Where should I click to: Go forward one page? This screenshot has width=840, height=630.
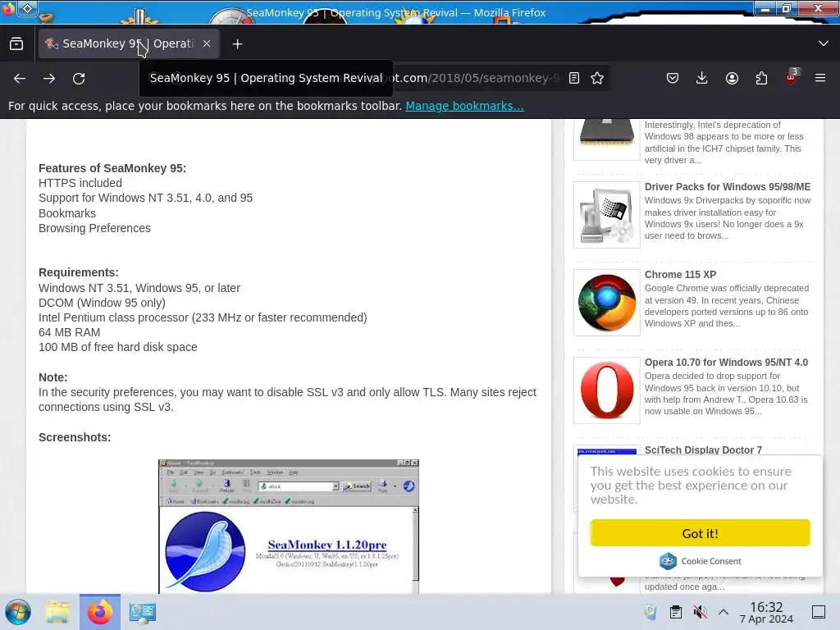tap(49, 78)
